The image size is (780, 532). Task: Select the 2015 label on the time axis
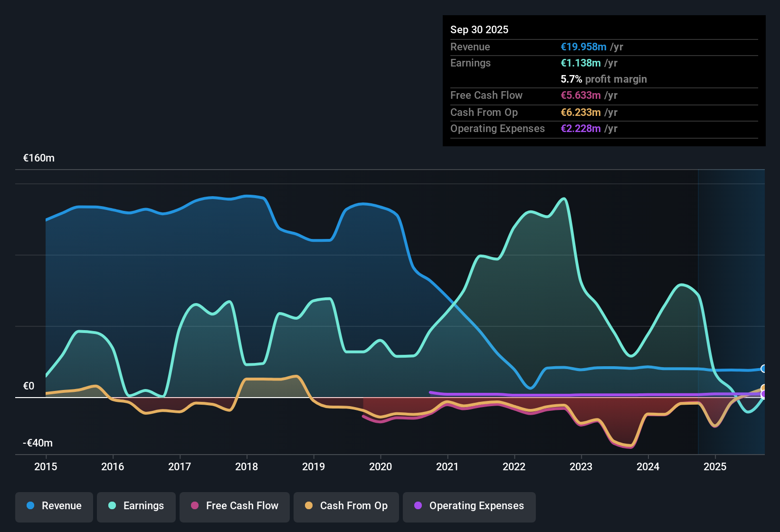[x=46, y=466]
